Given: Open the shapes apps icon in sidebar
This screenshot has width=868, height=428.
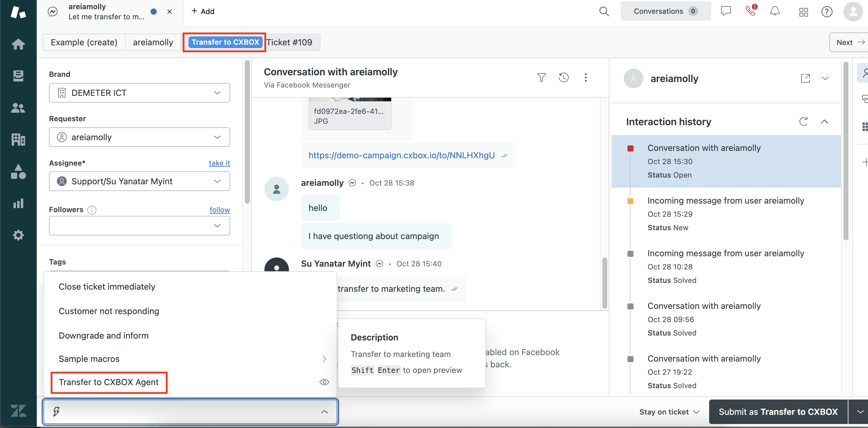Looking at the screenshot, I should [18, 171].
